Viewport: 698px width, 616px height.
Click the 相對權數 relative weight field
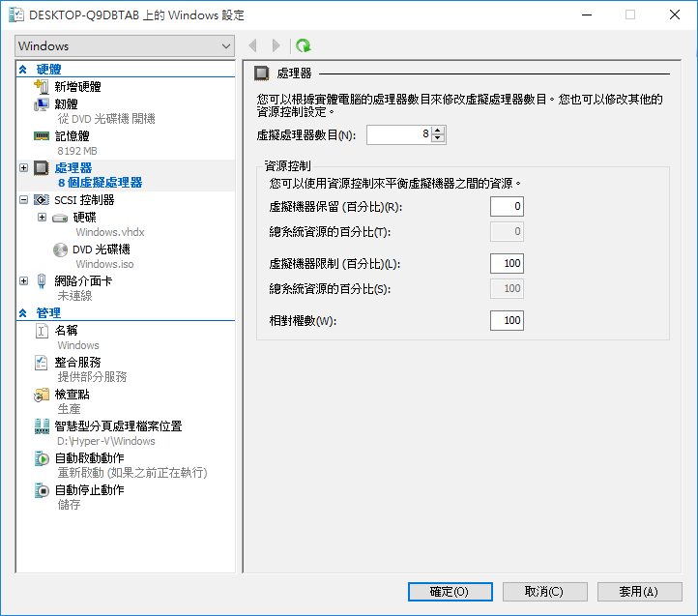507,320
